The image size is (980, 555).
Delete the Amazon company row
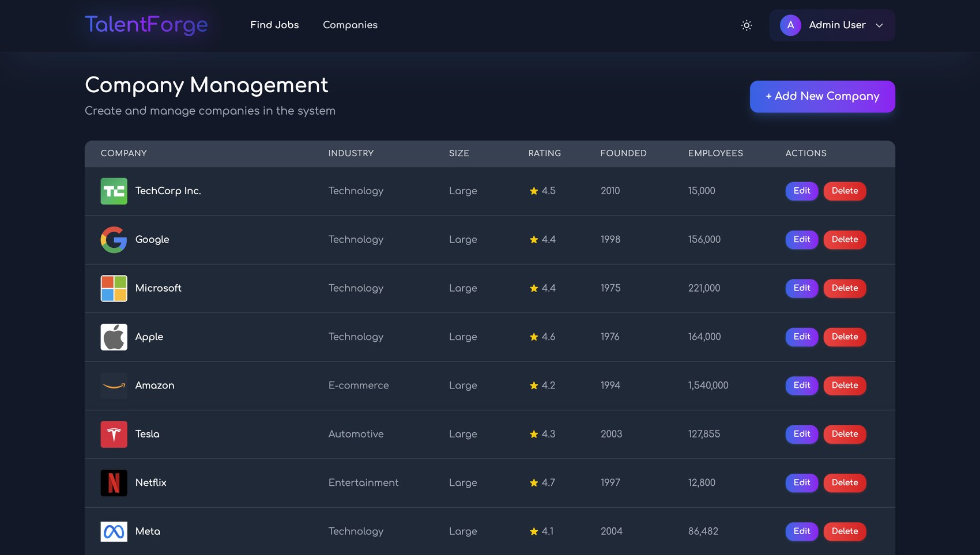(845, 386)
